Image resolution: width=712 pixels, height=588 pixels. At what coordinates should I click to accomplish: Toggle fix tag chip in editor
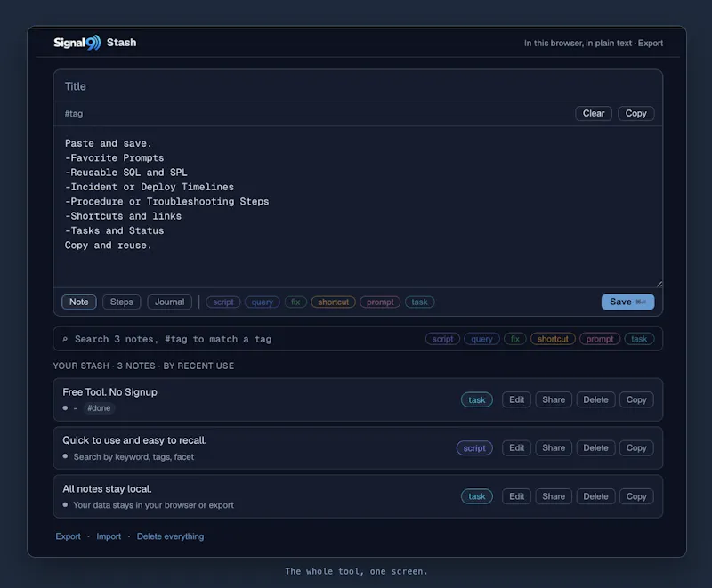coord(295,302)
